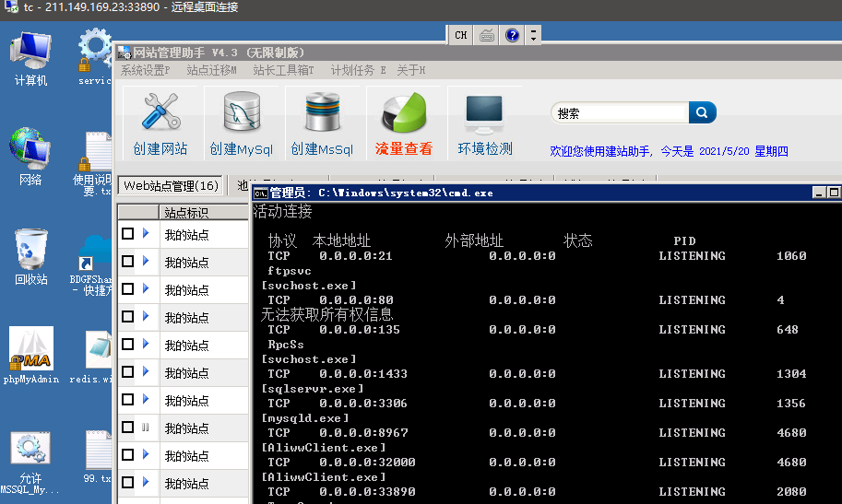The height and width of the screenshot is (504, 842).
Task: Switch to the Web站点管理(16) tab
Action: click(171, 186)
